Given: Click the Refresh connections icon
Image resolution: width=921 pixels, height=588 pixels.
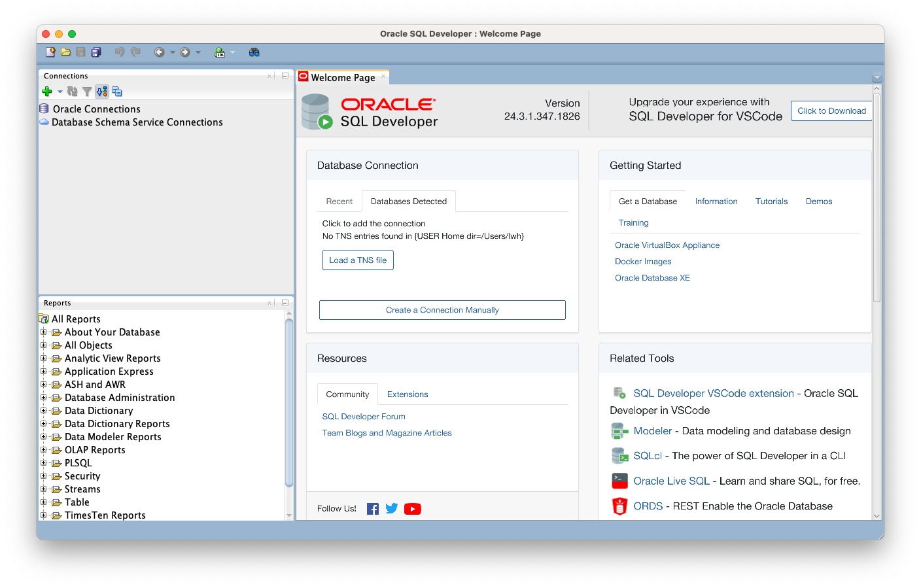Looking at the screenshot, I should point(73,92).
